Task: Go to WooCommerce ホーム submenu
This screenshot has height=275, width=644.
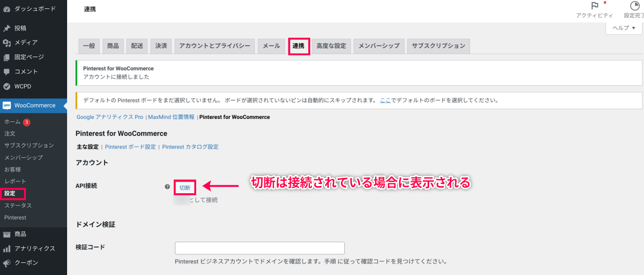Action: [x=12, y=122]
